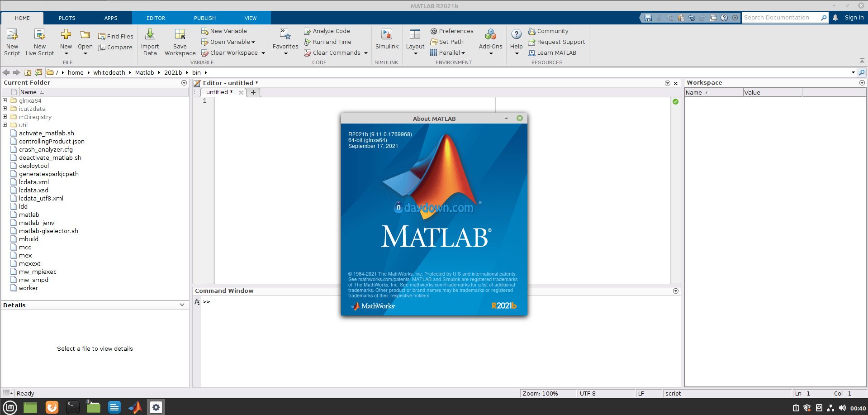
Task: Collapse the Details panel chevron
Action: 182,305
